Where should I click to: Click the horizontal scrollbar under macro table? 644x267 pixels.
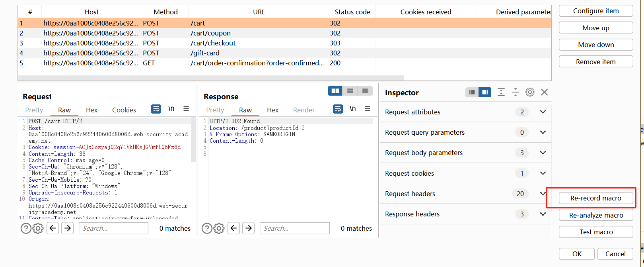[x=211, y=78]
